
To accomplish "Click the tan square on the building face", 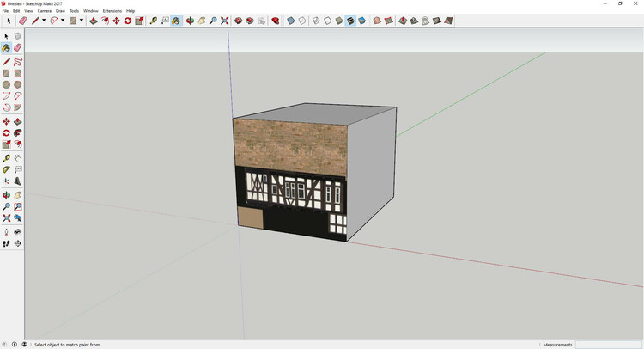I will (x=250, y=217).
